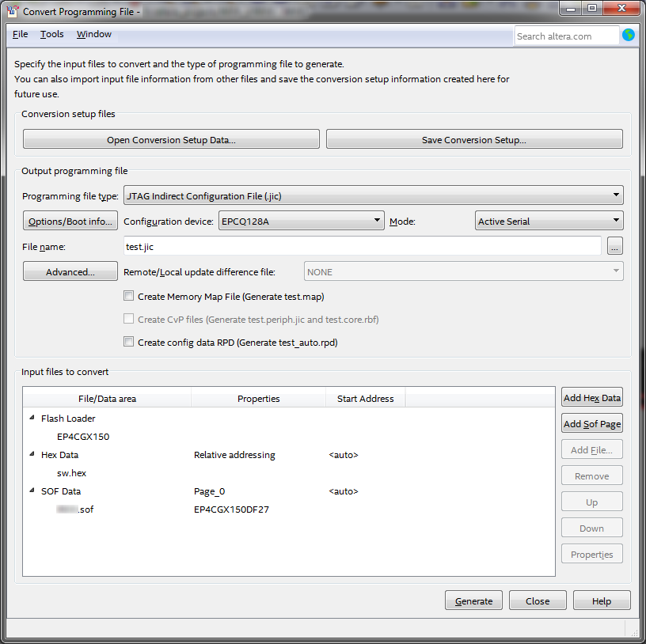Screen dimensions: 646x644
Task: Click the Convert Programming File title bar icon
Action: coord(13,11)
